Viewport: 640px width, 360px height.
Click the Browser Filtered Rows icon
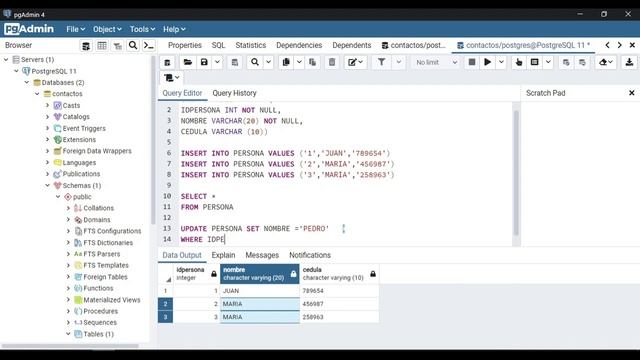[118, 46]
